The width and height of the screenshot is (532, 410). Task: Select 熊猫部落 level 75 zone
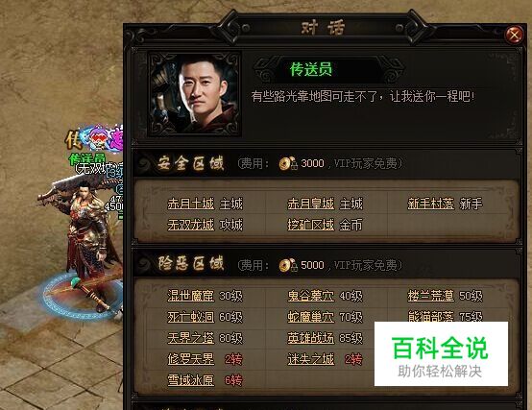(x=430, y=317)
